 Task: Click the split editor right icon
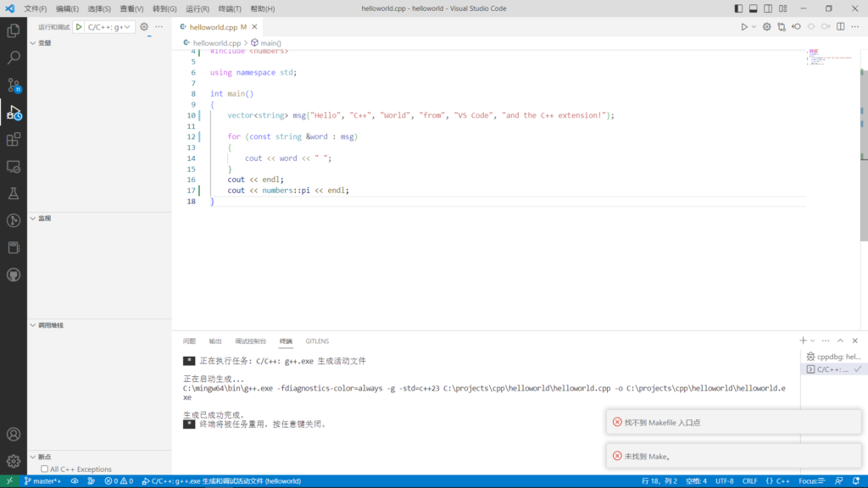pos(841,27)
